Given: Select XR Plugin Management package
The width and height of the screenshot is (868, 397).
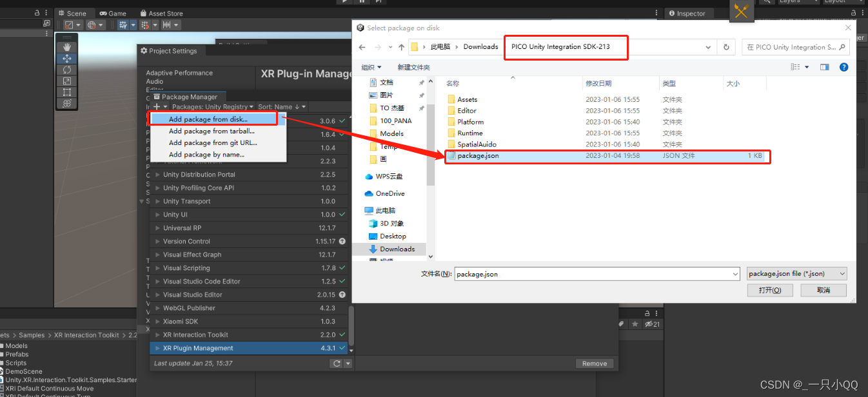Looking at the screenshot, I should coord(249,348).
